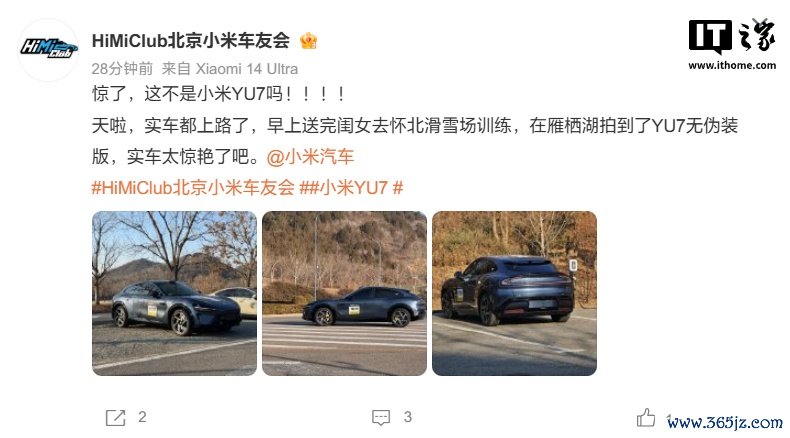Open the HiMiClub北京小米车友会 username link
The image size is (790, 438).
191,40
